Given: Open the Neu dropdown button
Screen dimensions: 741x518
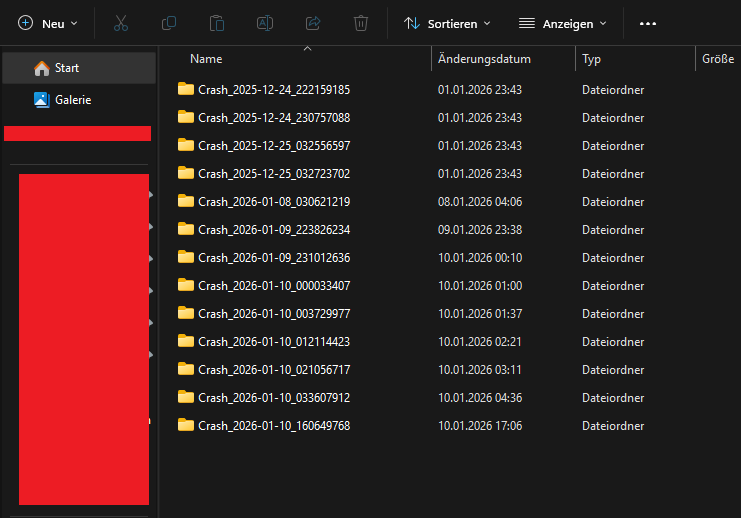Looking at the screenshot, I should click(47, 23).
